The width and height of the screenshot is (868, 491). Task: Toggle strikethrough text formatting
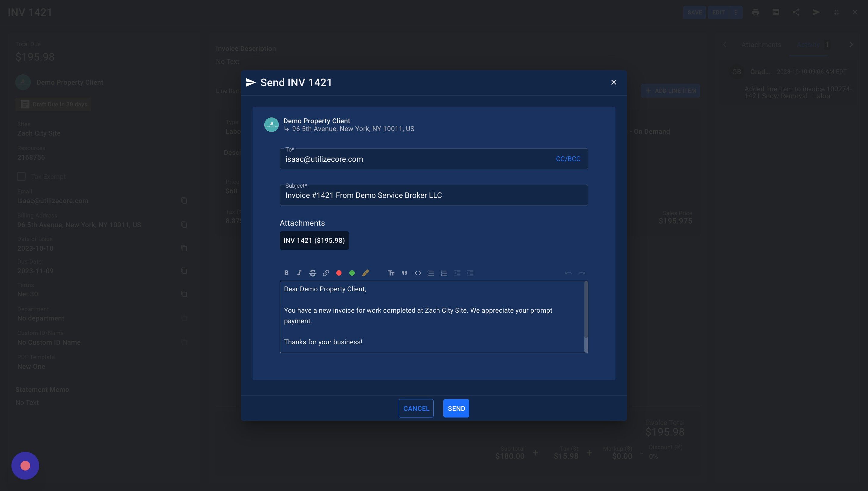pyautogui.click(x=312, y=273)
